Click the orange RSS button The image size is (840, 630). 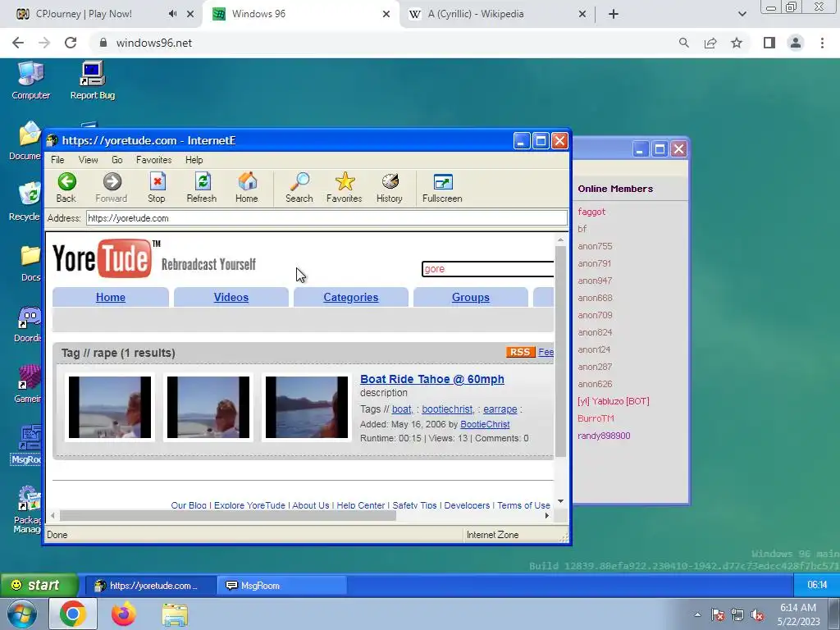tap(520, 352)
